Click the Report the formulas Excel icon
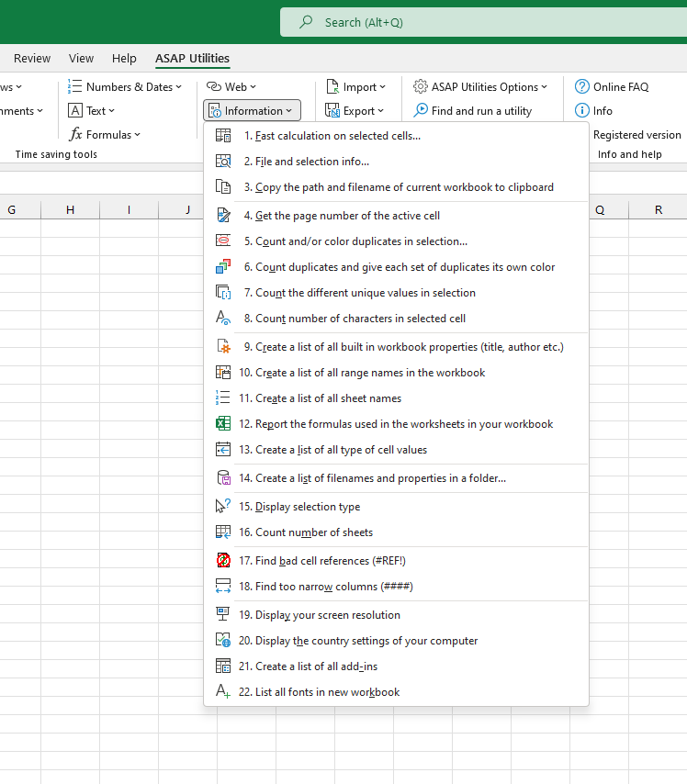This screenshot has height=784, width=687. (223, 424)
